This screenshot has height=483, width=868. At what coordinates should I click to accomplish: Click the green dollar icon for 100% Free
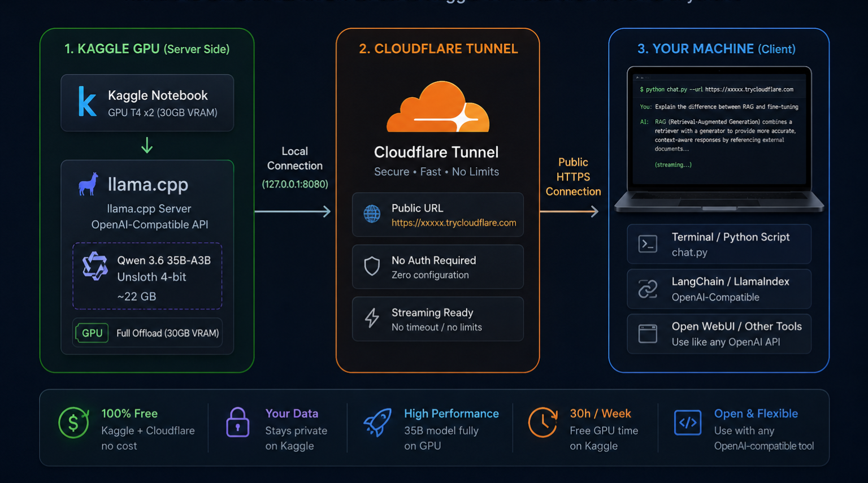tap(73, 423)
